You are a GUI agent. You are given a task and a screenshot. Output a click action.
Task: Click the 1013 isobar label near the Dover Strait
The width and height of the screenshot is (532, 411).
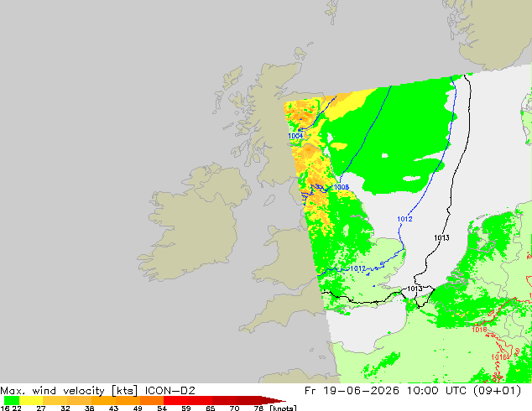[415, 289]
